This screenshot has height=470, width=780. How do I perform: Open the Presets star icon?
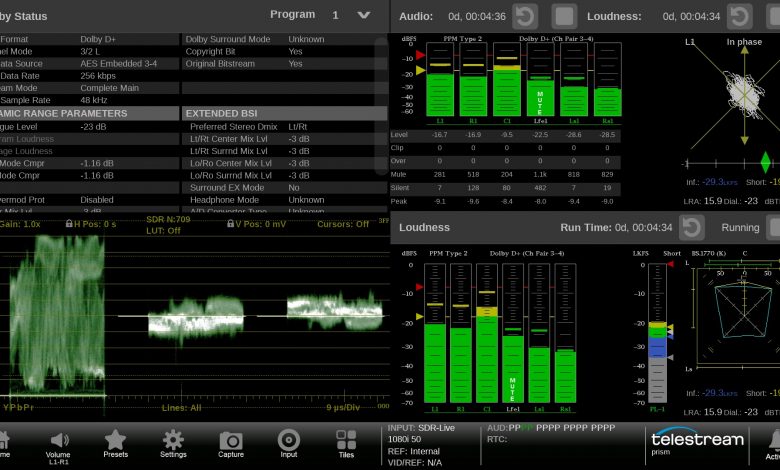click(x=115, y=444)
